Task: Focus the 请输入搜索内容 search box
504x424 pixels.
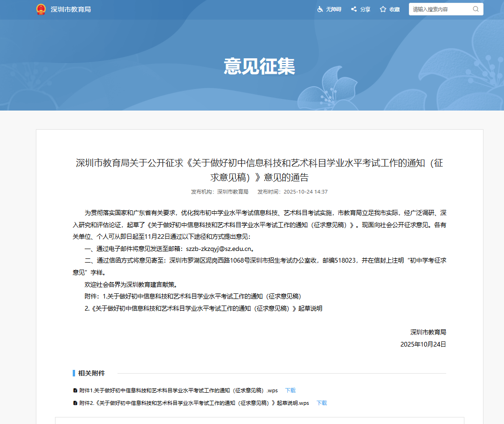Action: 441,9
